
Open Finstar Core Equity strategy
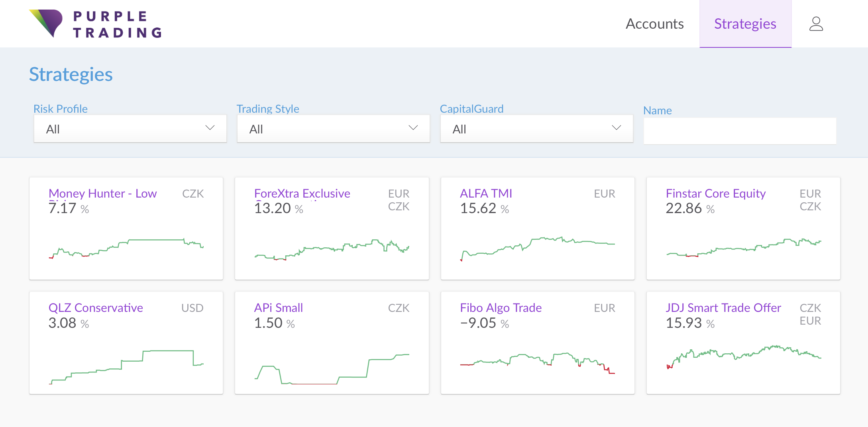(x=716, y=194)
